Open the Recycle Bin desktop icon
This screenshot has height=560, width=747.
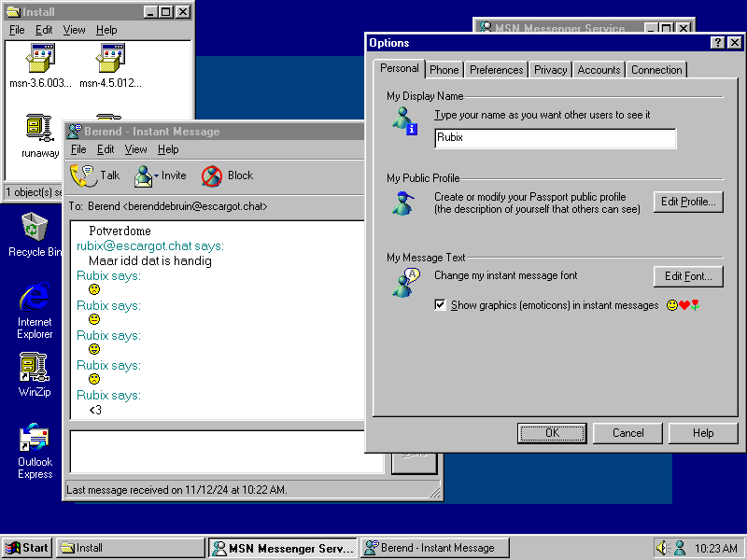click(x=35, y=227)
